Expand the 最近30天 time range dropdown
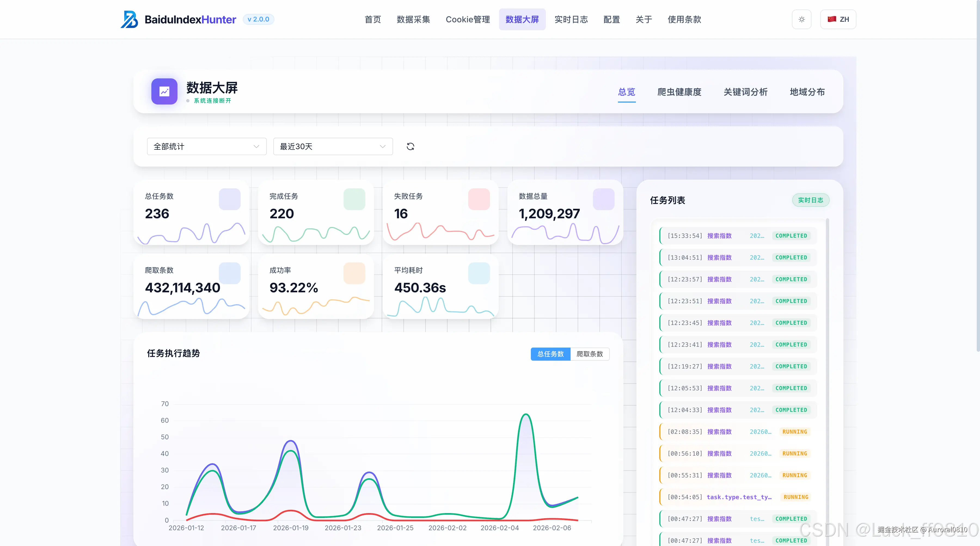Viewport: 980px width, 546px height. pos(333,146)
